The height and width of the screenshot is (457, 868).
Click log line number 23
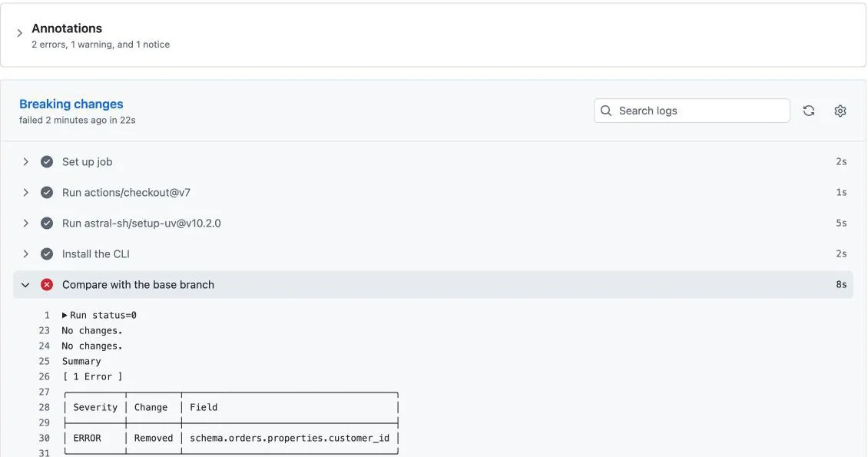click(x=45, y=331)
